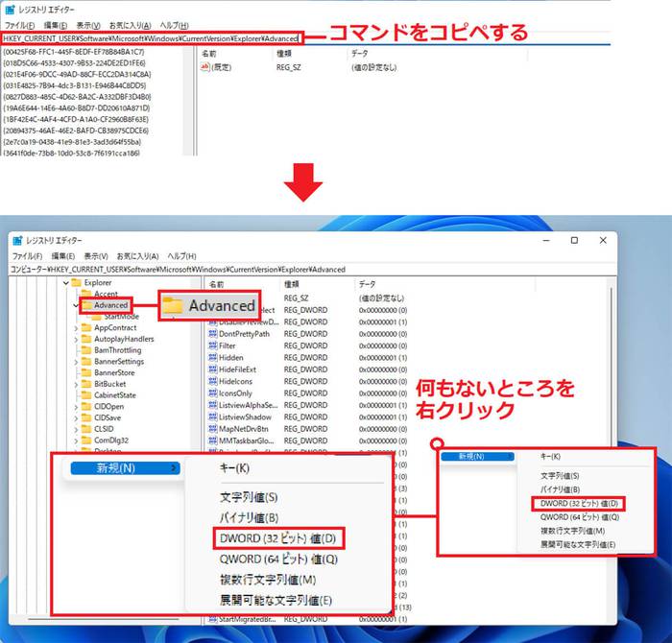Click the lower window address bar path

[x=178, y=269]
